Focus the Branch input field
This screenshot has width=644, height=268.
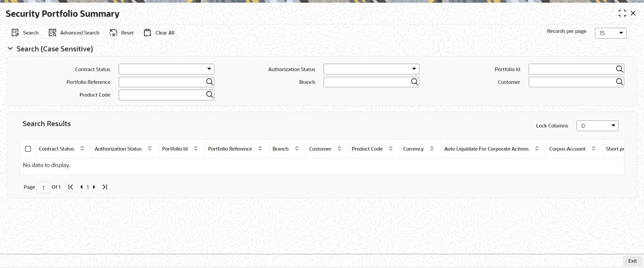point(367,82)
